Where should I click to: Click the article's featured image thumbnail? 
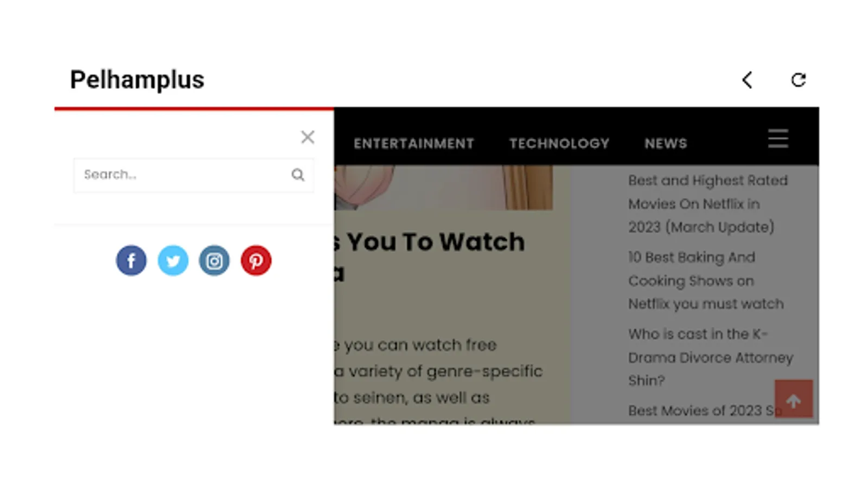coord(443,188)
